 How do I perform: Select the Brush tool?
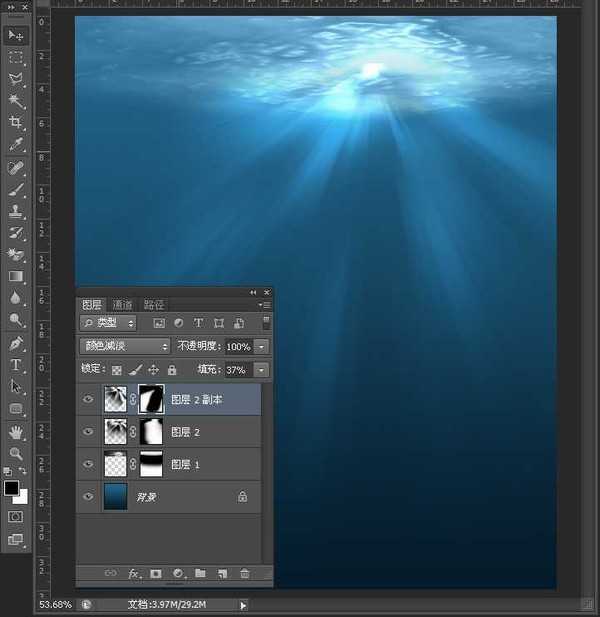[16, 189]
